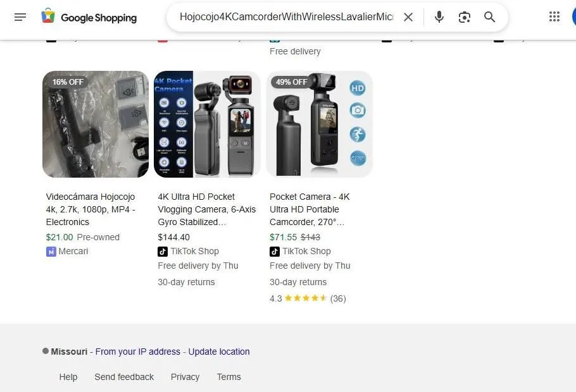This screenshot has width=576, height=392.
Task: Expand filters via the menu button
Action: click(20, 17)
